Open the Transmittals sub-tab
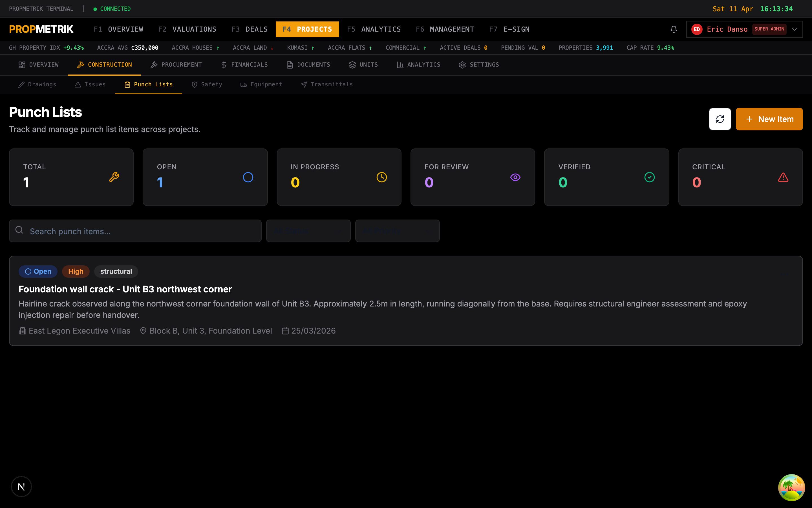 tap(327, 85)
